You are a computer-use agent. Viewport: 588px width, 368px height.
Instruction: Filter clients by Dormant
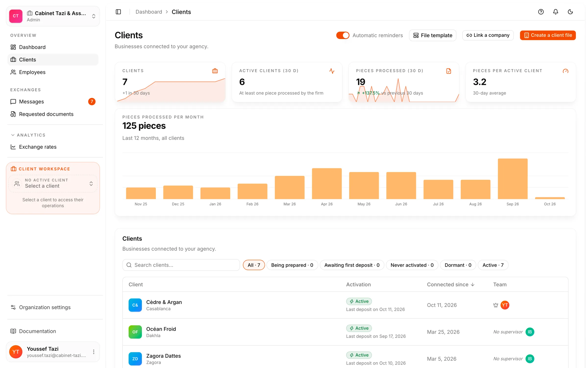click(458, 265)
